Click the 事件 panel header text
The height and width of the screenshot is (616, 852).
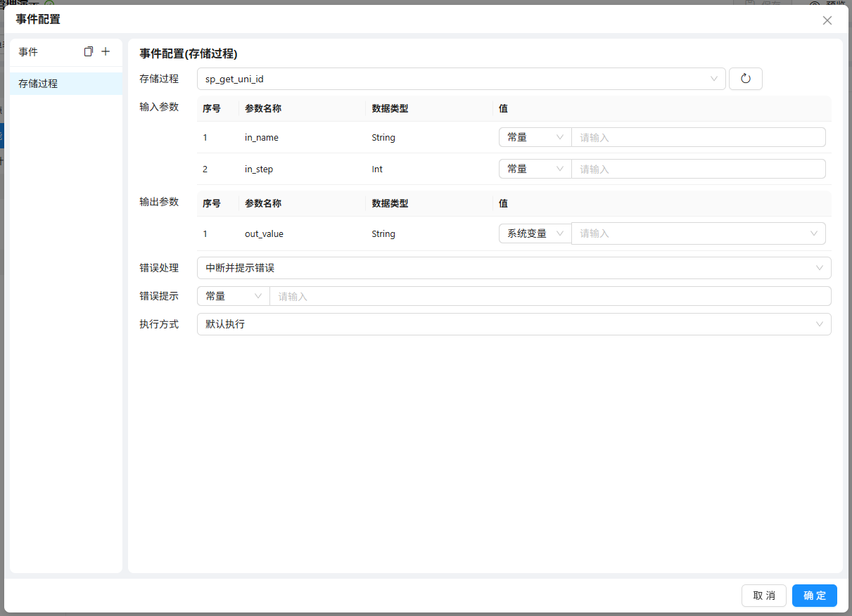click(x=28, y=52)
